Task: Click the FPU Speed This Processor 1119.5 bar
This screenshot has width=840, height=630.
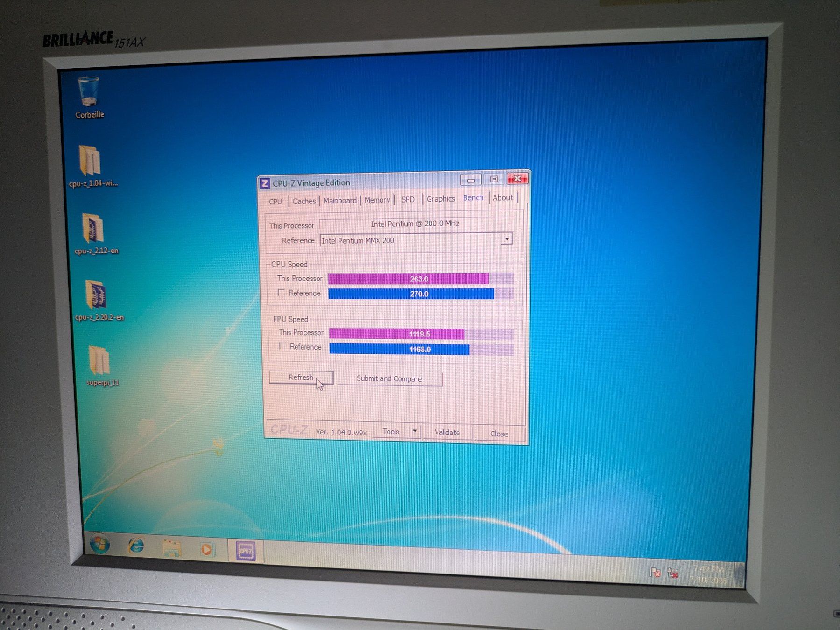Action: click(x=421, y=334)
